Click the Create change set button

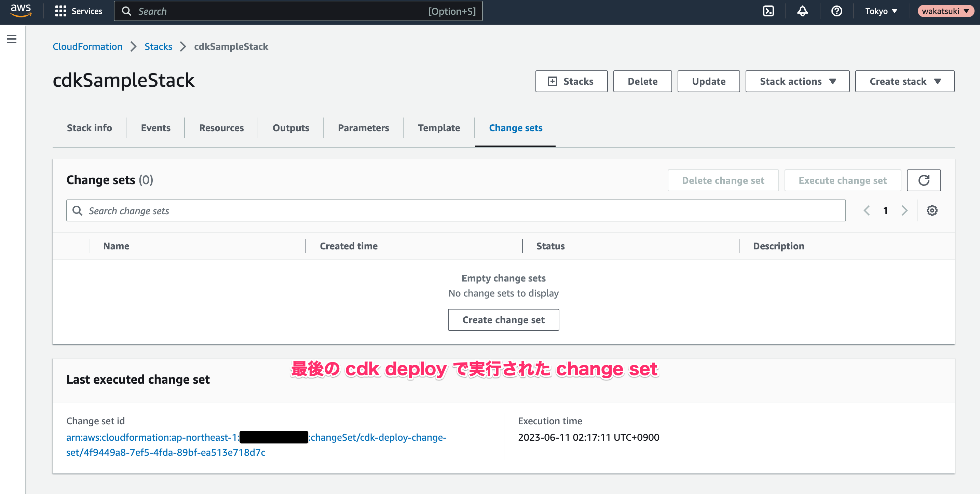(x=503, y=320)
